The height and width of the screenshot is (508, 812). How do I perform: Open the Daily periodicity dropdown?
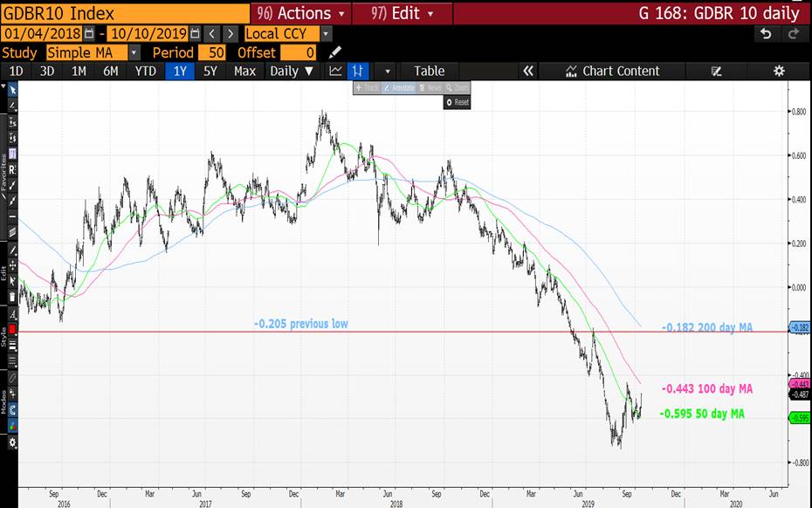(x=292, y=71)
